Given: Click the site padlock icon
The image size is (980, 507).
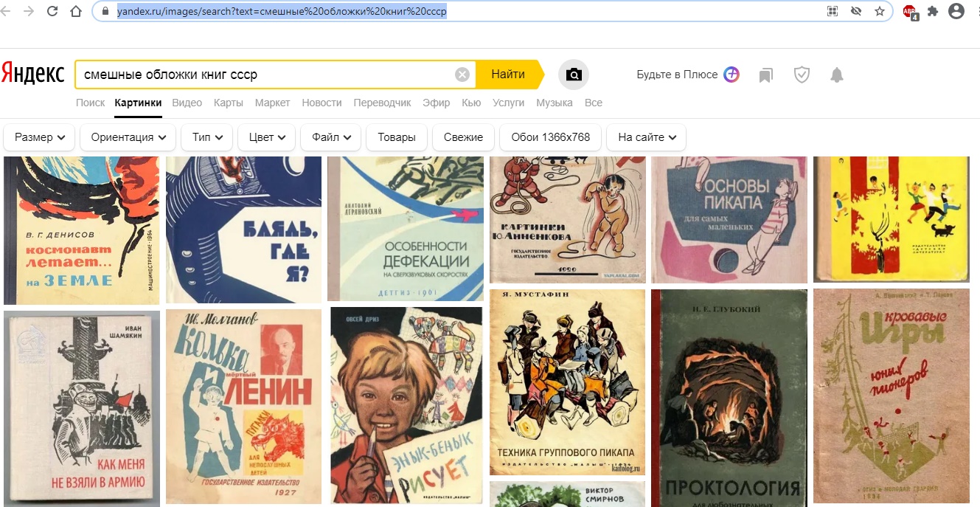Looking at the screenshot, I should click(104, 12).
